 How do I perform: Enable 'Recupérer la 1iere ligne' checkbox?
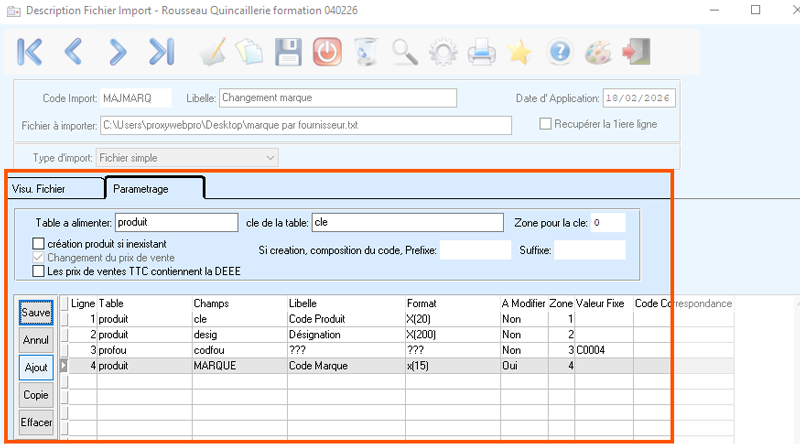[545, 124]
